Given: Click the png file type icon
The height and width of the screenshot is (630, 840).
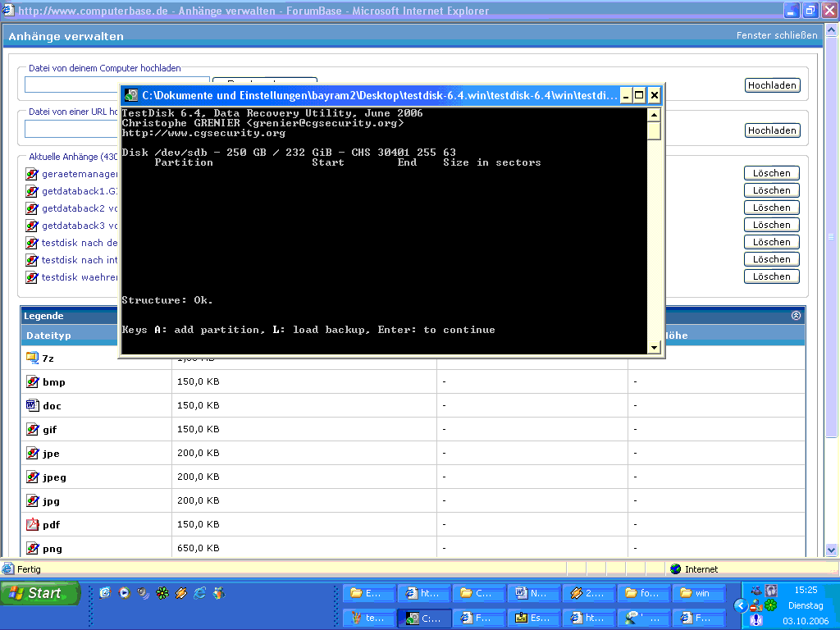Looking at the screenshot, I should (32, 548).
